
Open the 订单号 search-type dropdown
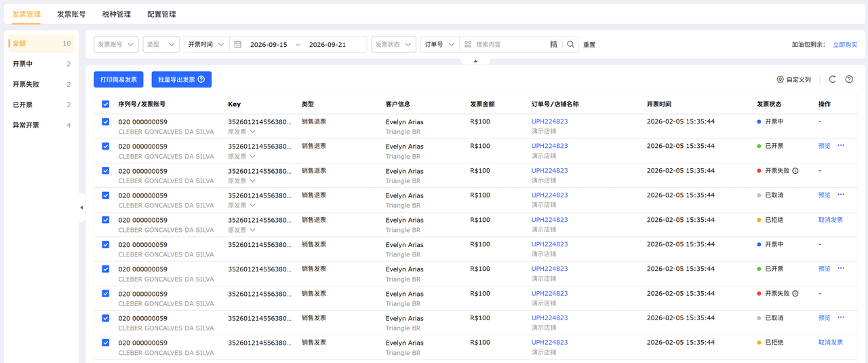(x=439, y=44)
